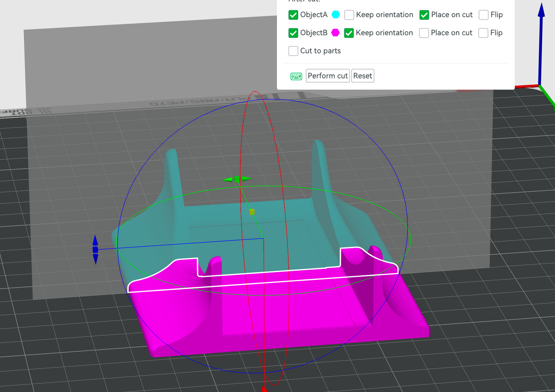Viewport: 555px width, 392px height.
Task: Enable Flip for ObjectB
Action: tap(483, 33)
